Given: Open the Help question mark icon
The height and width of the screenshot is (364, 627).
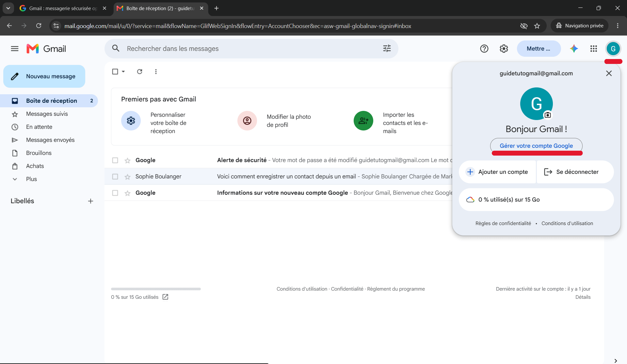Looking at the screenshot, I should click(x=484, y=49).
